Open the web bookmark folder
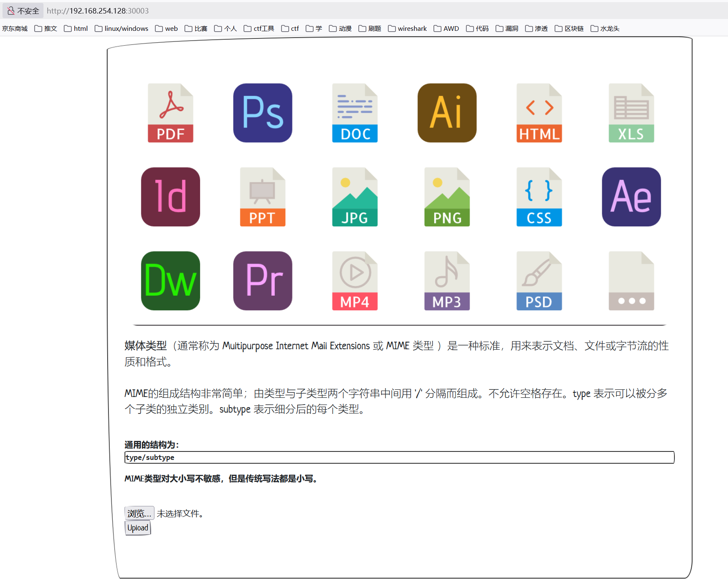The image size is (728, 579). point(166,28)
